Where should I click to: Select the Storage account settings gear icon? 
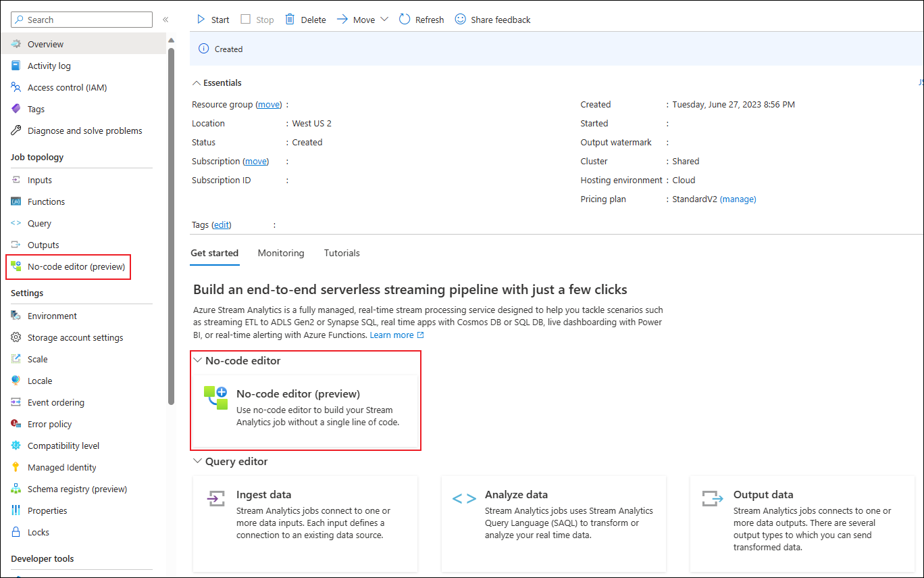click(x=16, y=337)
